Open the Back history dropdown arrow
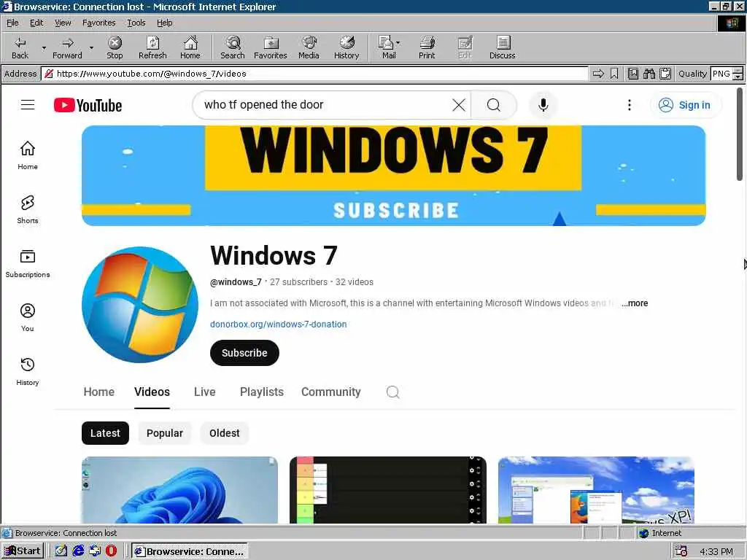The width and height of the screenshot is (747, 560). tap(44, 47)
